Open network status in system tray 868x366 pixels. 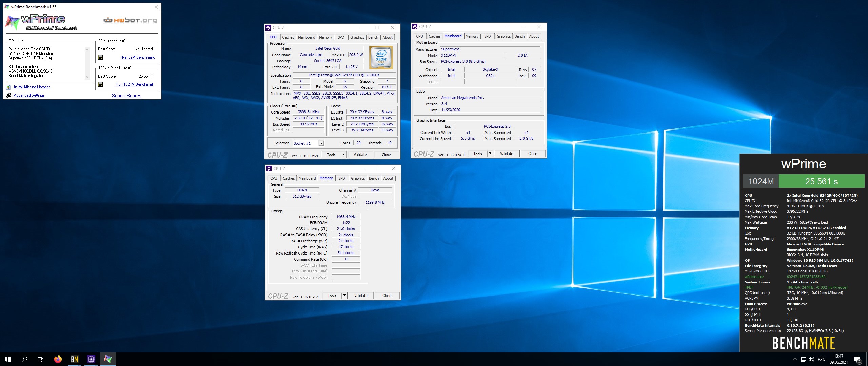[x=803, y=359]
